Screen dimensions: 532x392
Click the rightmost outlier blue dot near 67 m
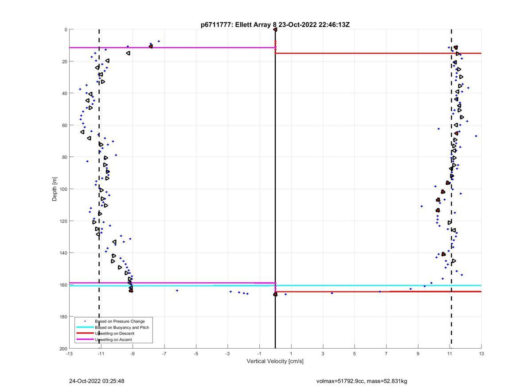[x=476, y=136]
